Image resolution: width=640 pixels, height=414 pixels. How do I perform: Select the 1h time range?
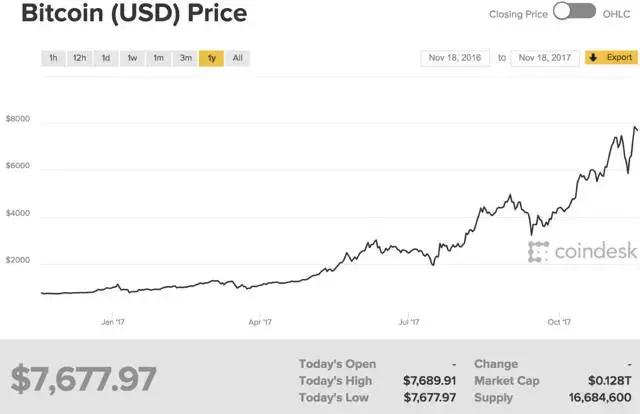[53, 58]
